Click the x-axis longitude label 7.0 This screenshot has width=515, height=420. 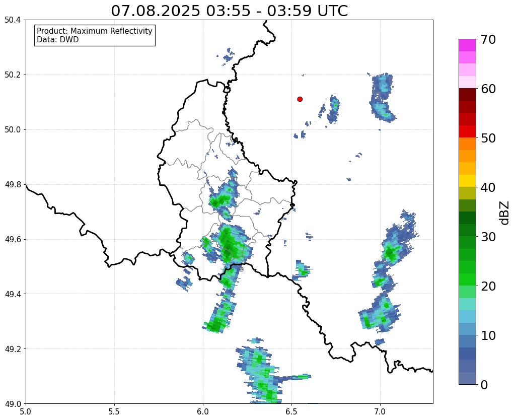pyautogui.click(x=381, y=411)
